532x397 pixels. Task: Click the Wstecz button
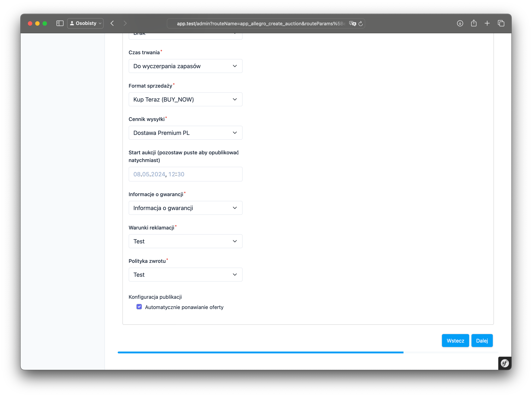[x=455, y=341]
